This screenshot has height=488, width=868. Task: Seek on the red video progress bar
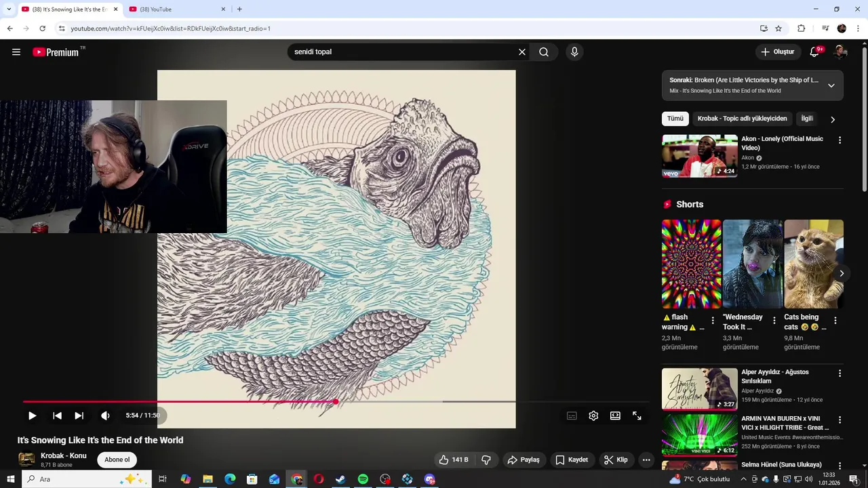180,402
